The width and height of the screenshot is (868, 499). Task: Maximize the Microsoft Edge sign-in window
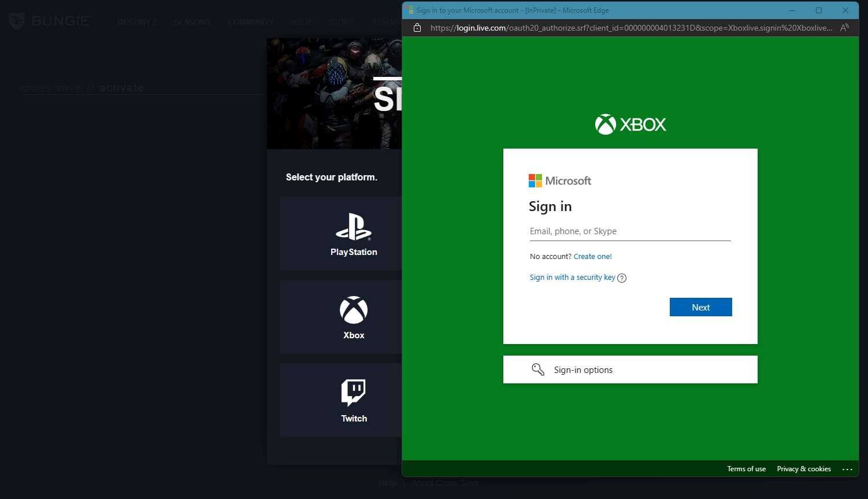819,10
